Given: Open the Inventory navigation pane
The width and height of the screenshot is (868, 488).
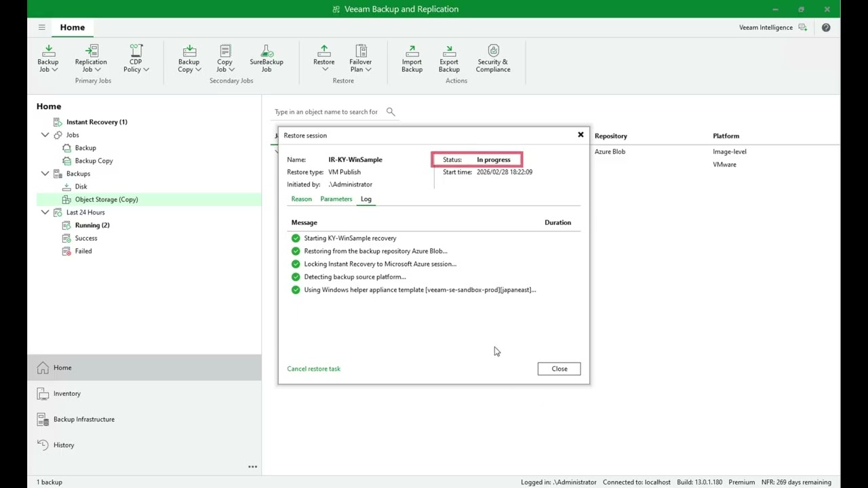Looking at the screenshot, I should [x=144, y=393].
